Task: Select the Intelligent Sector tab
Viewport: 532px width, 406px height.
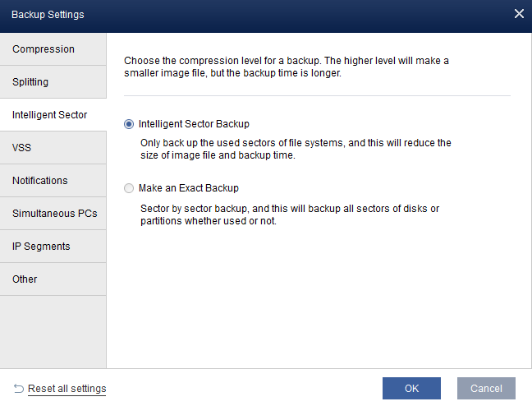Action: coord(53,115)
